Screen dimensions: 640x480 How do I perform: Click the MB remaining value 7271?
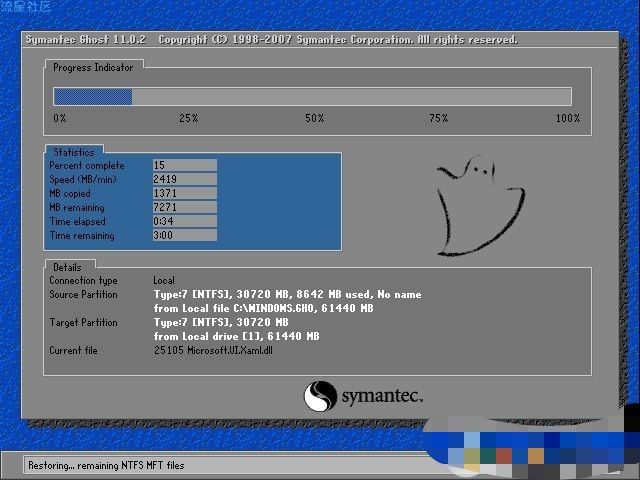pos(185,207)
